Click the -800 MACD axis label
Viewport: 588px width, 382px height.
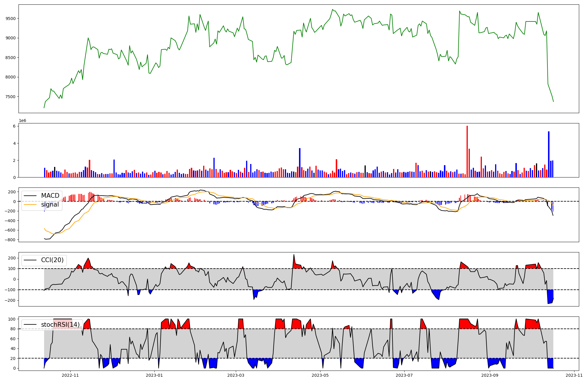[10, 240]
